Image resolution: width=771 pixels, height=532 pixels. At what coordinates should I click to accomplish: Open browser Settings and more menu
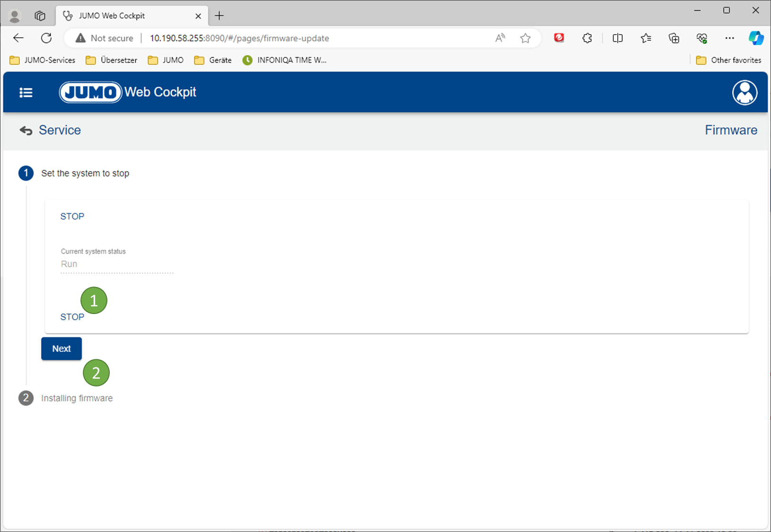[729, 38]
